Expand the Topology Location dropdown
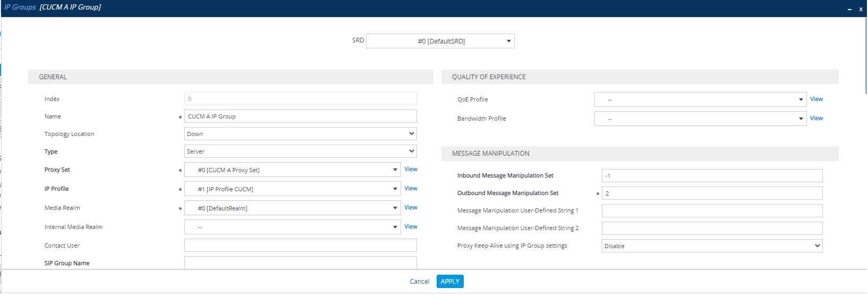 pyautogui.click(x=301, y=134)
